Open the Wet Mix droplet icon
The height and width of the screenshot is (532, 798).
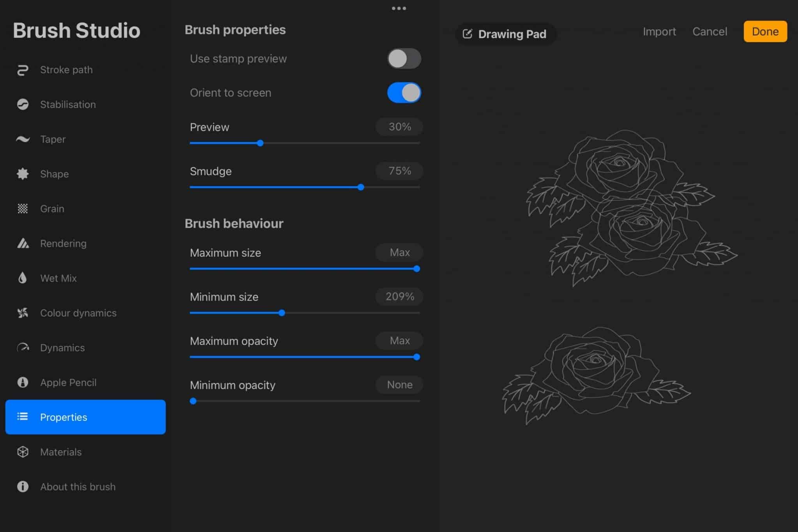23,278
